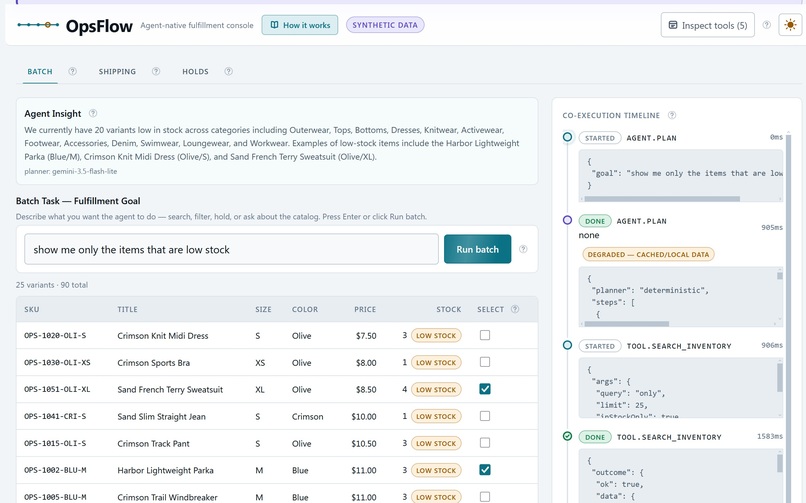Click help icon beside HOLDS tab
The height and width of the screenshot is (503, 806).
point(228,71)
